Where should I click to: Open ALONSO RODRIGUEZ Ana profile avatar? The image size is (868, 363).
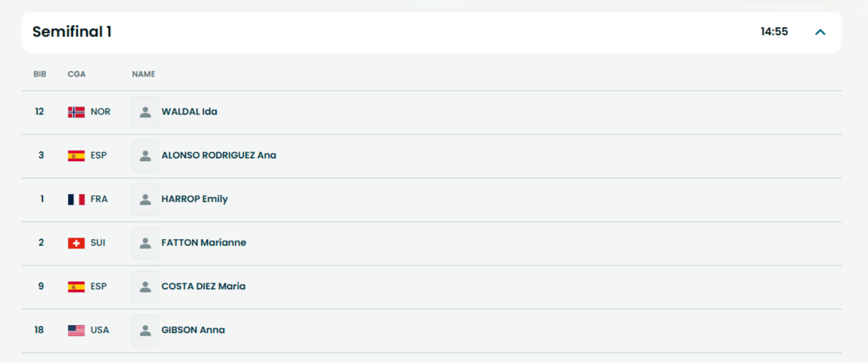coord(145,156)
